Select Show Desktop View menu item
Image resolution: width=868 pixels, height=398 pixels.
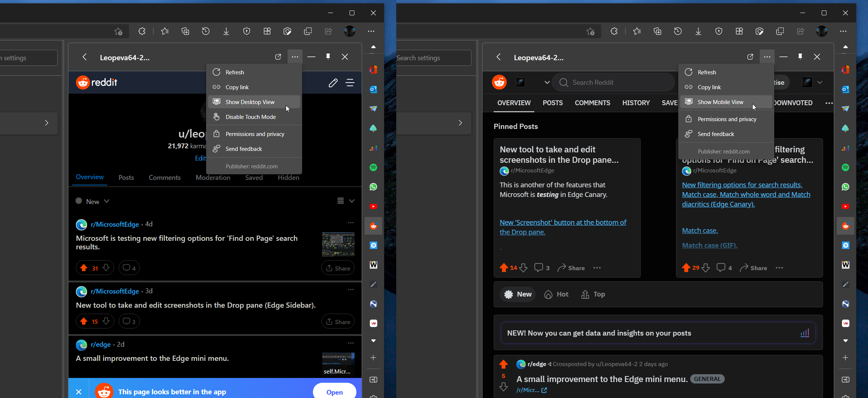(x=254, y=102)
